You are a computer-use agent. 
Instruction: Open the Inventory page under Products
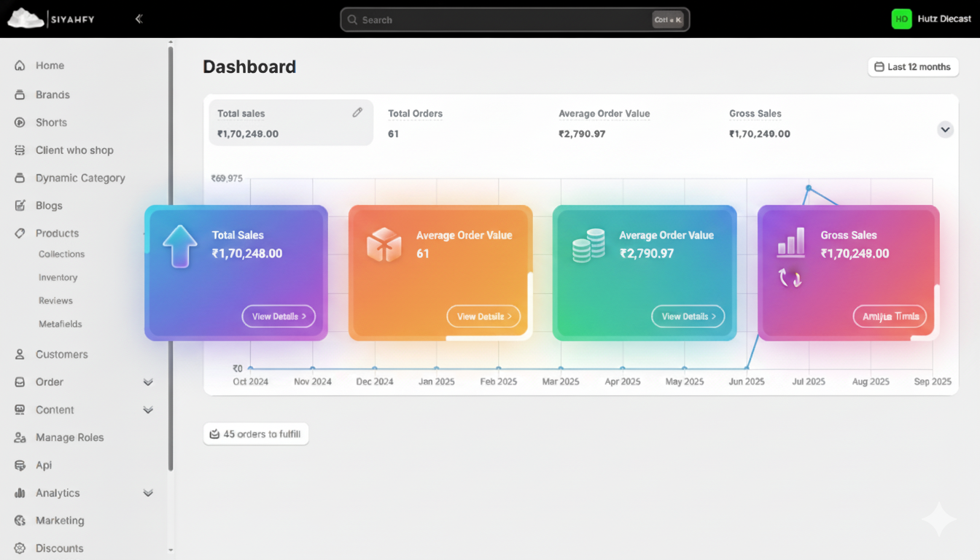click(58, 277)
